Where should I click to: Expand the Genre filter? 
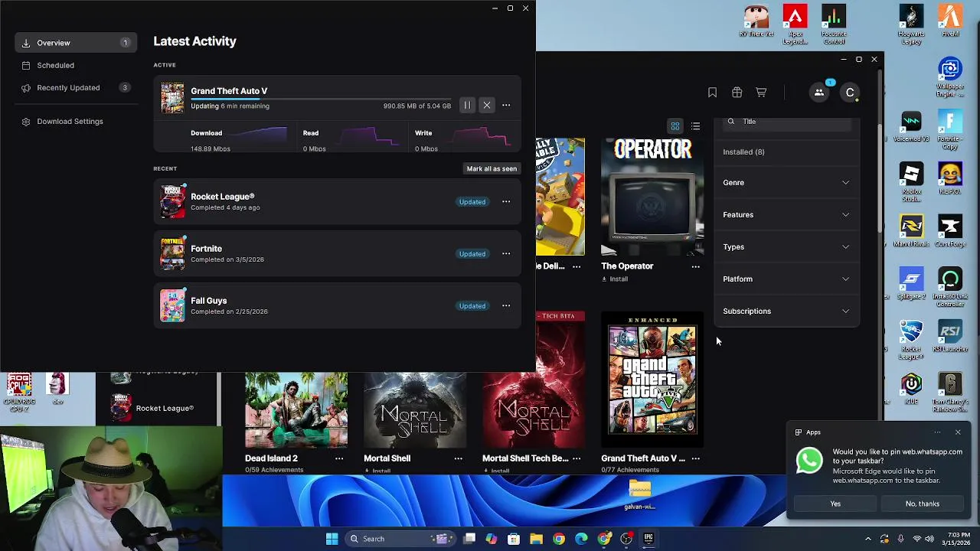(x=786, y=183)
